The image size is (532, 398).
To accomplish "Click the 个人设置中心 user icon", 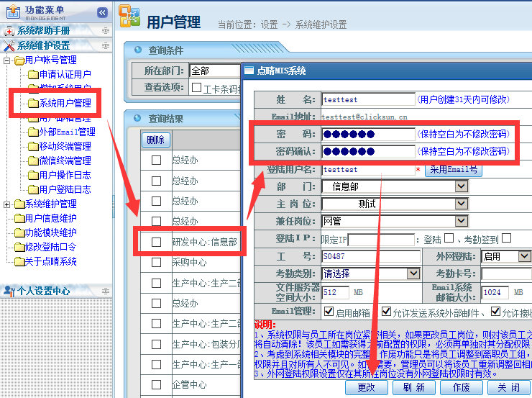I will click(x=9, y=291).
